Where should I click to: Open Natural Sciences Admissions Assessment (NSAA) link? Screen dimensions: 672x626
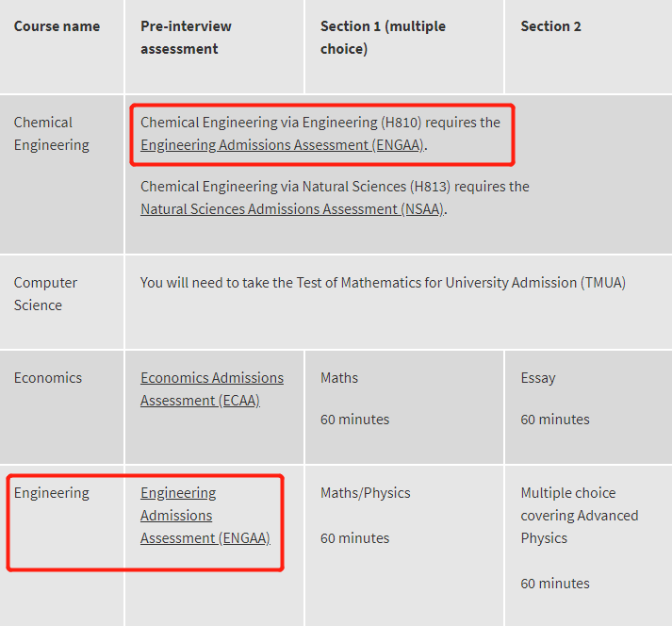[292, 209]
